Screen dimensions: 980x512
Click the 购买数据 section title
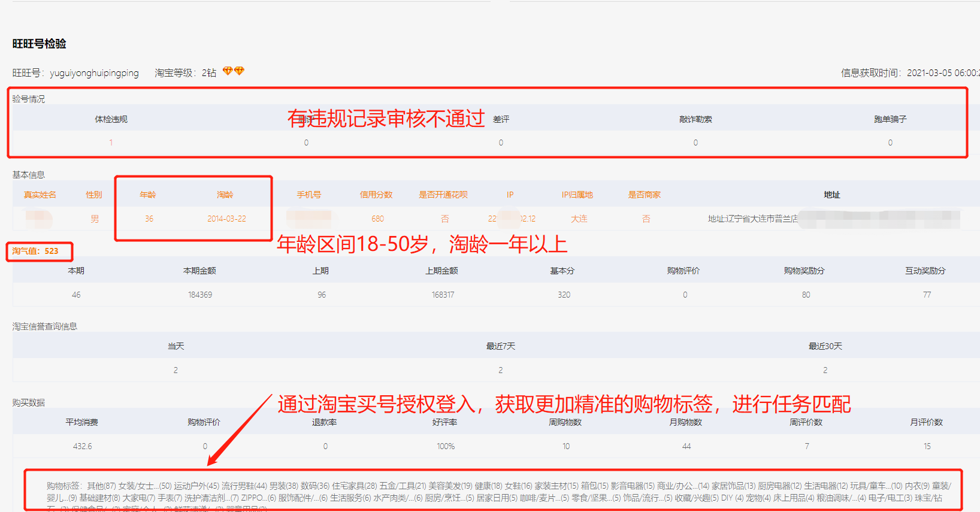[29, 402]
